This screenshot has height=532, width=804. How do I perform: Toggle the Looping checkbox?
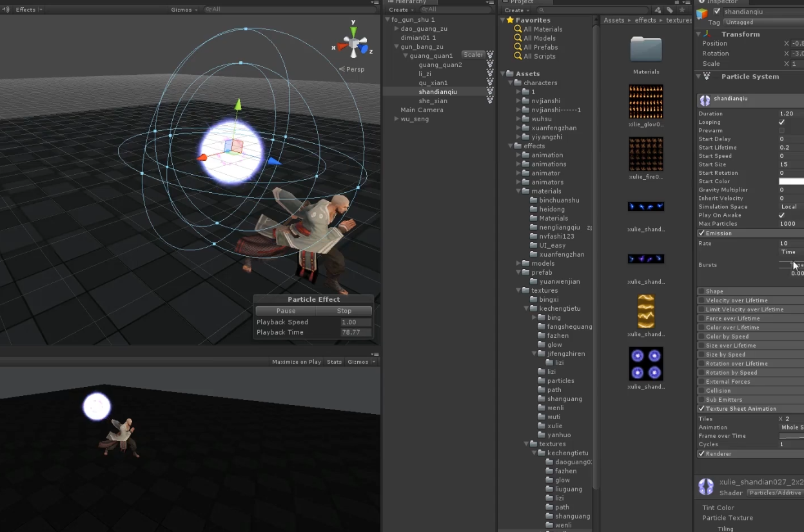782,122
